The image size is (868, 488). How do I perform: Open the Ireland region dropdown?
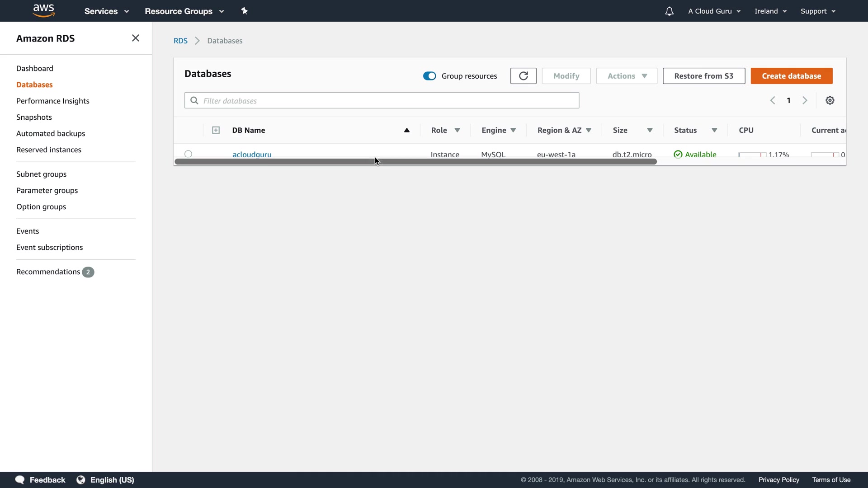pyautogui.click(x=770, y=11)
